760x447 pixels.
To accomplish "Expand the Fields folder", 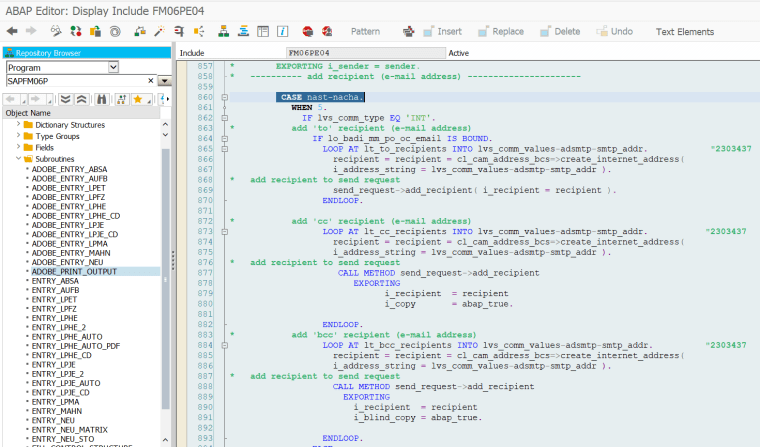I will point(18,147).
